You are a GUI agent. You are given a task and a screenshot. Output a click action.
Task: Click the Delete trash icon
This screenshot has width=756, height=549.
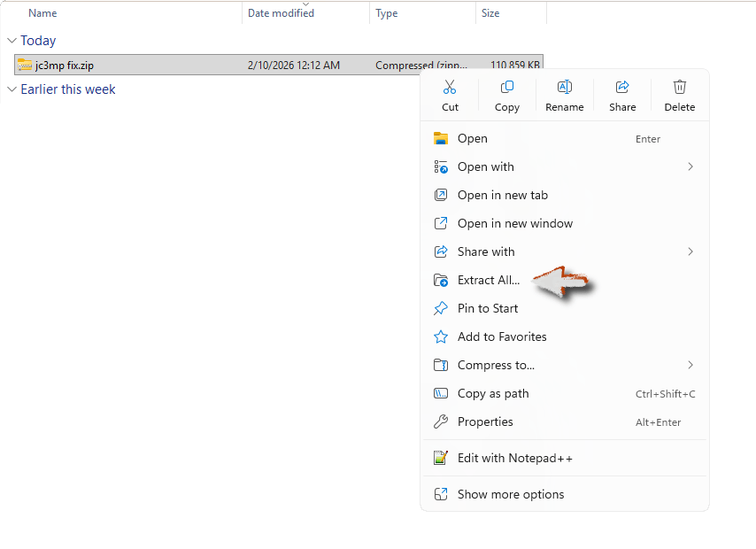(680, 87)
